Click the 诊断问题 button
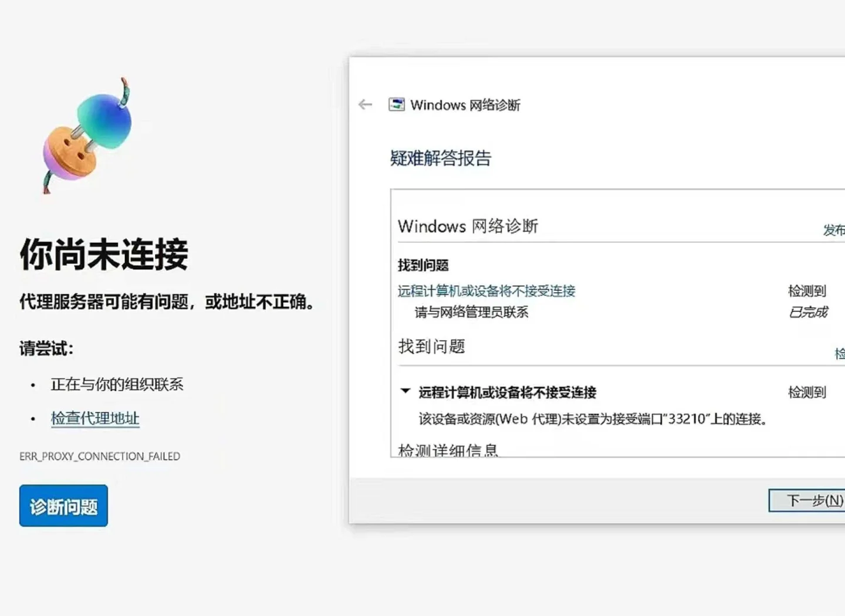Viewport: 845px width, 616px height. 63,506
